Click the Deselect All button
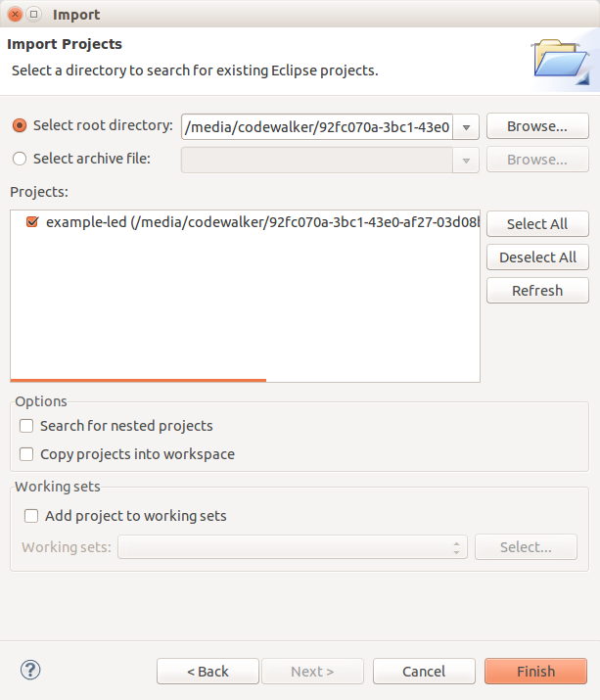This screenshot has height=700, width=600. (537, 257)
